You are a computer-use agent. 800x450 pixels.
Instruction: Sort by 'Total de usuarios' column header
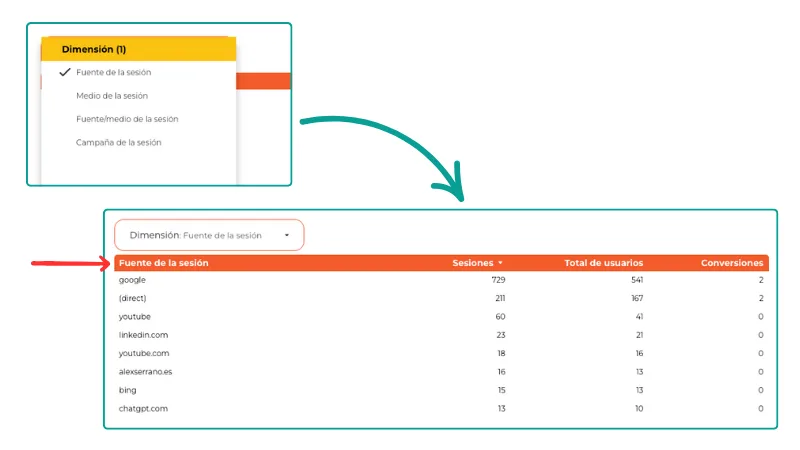[603, 263]
